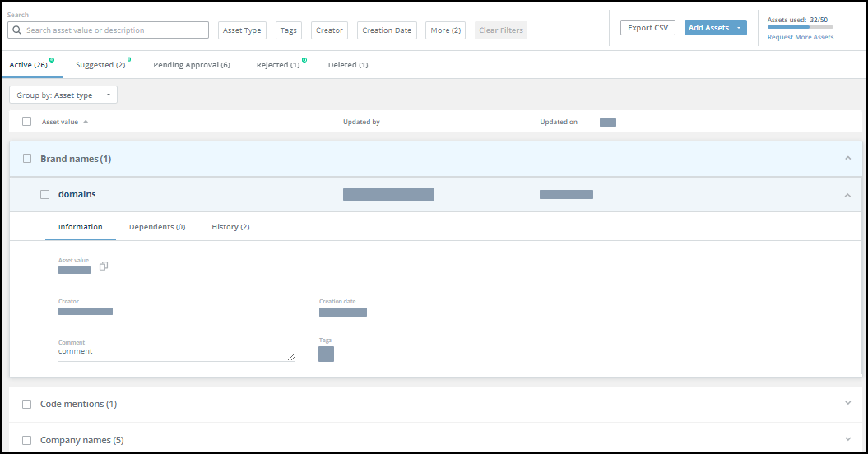Click the Assets used progress bar
The image size is (868, 454).
800,27
